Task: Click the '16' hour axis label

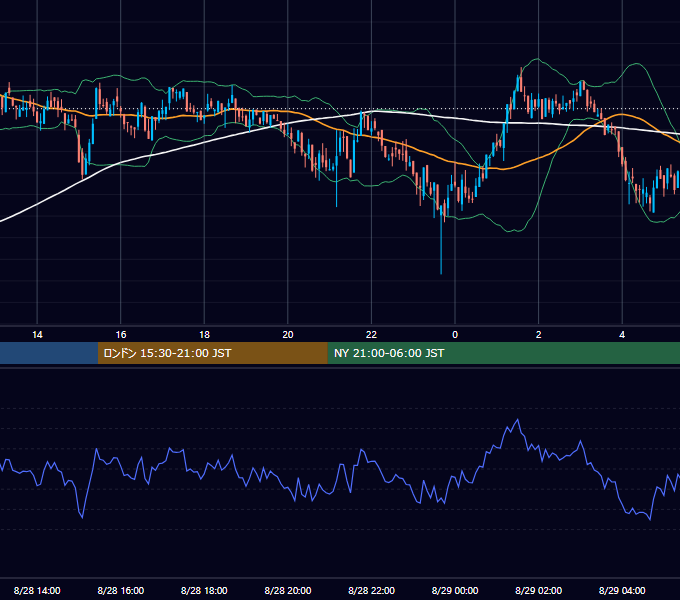Action: coord(121,335)
